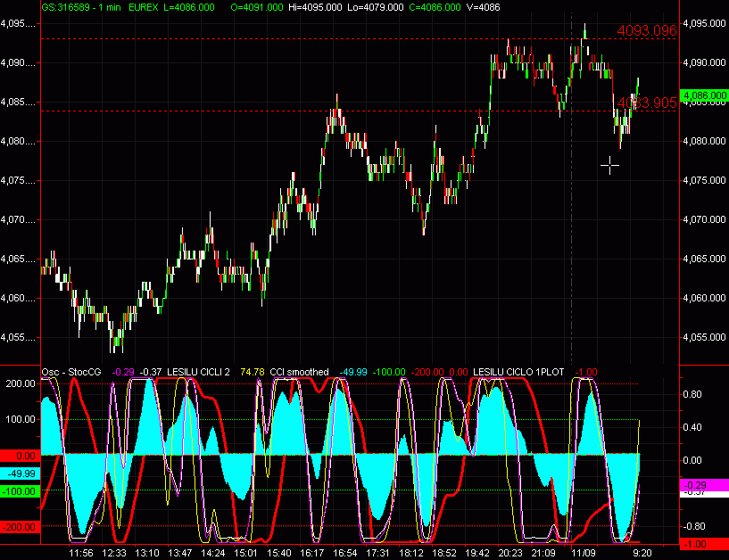Click '200.00' on the left oscillator axis
Viewport: 729px width, 560px height.
click(21, 383)
